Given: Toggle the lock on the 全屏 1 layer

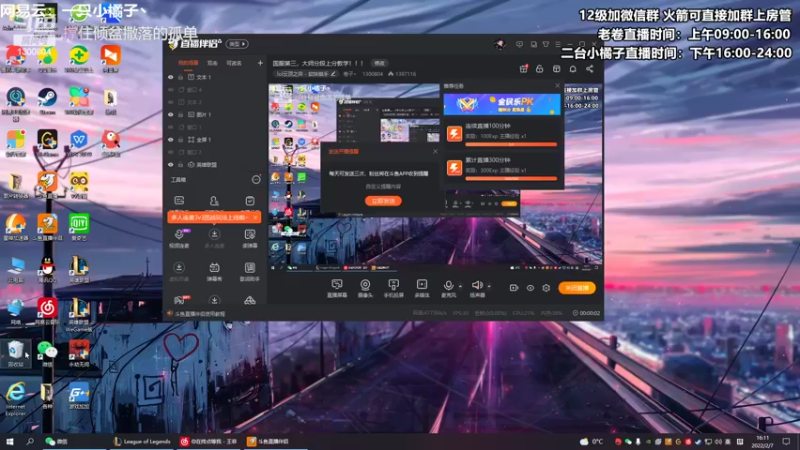Looking at the screenshot, I should coord(180,139).
